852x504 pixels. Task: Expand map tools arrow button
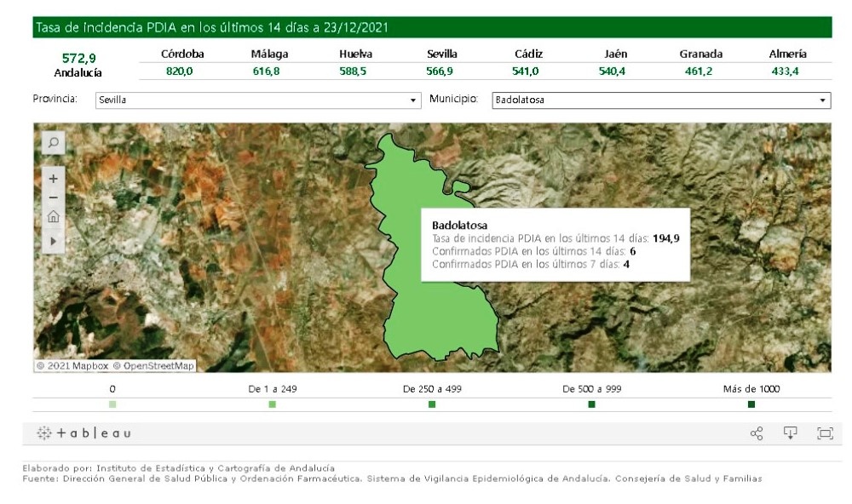53,242
